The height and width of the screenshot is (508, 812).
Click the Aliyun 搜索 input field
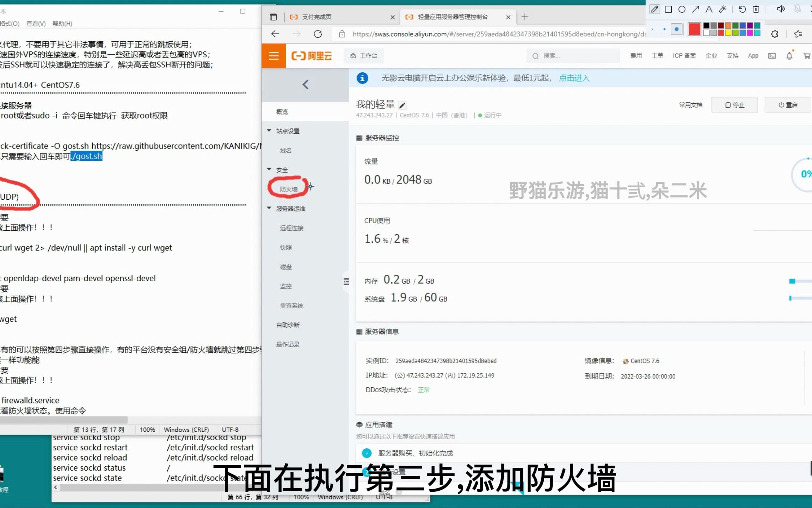click(573, 56)
